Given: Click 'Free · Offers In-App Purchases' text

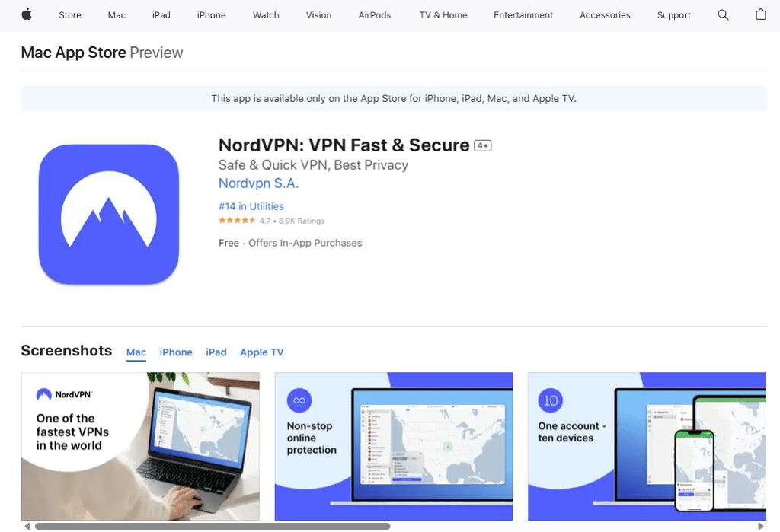Looking at the screenshot, I should tap(290, 243).
